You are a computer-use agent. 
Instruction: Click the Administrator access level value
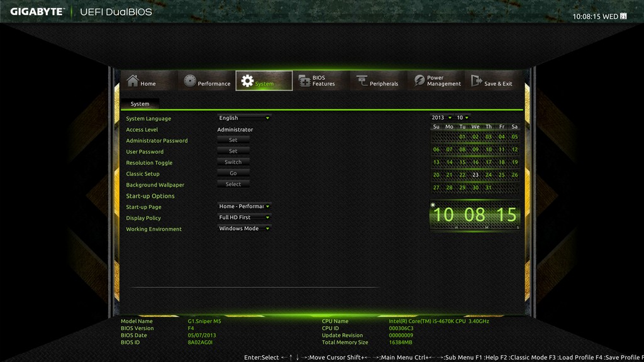[x=235, y=129]
